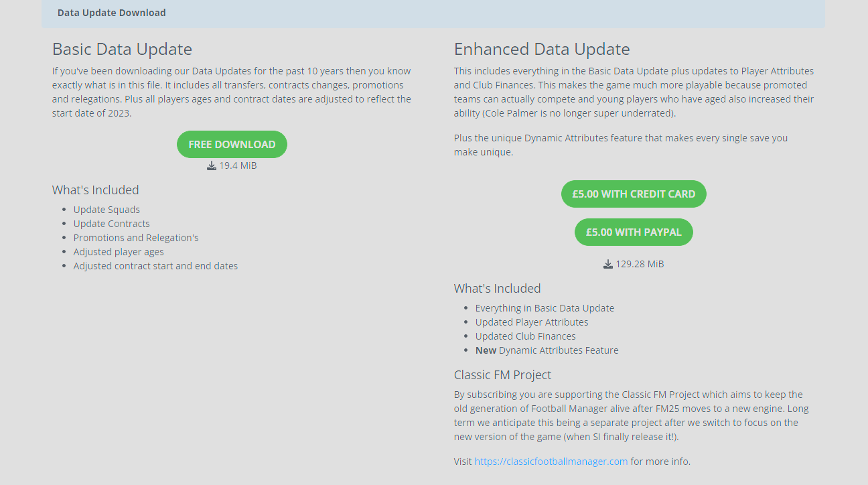
Task: Click the Updated Club Finances bullet
Action: tap(525, 336)
